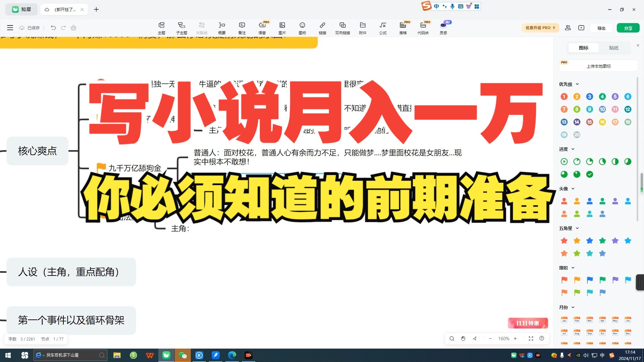Click the green 分享 share button
The height and width of the screenshot is (362, 644).
coord(628,28)
